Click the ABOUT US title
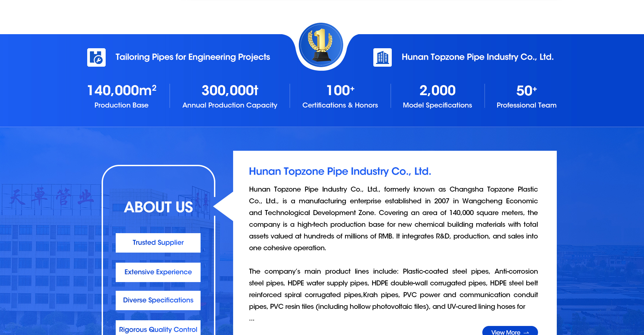The height and width of the screenshot is (335, 644). [x=158, y=207]
